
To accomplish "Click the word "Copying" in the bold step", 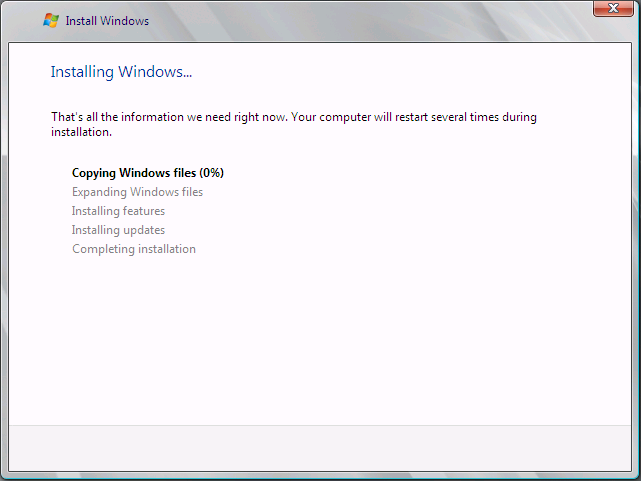I will click(95, 173).
